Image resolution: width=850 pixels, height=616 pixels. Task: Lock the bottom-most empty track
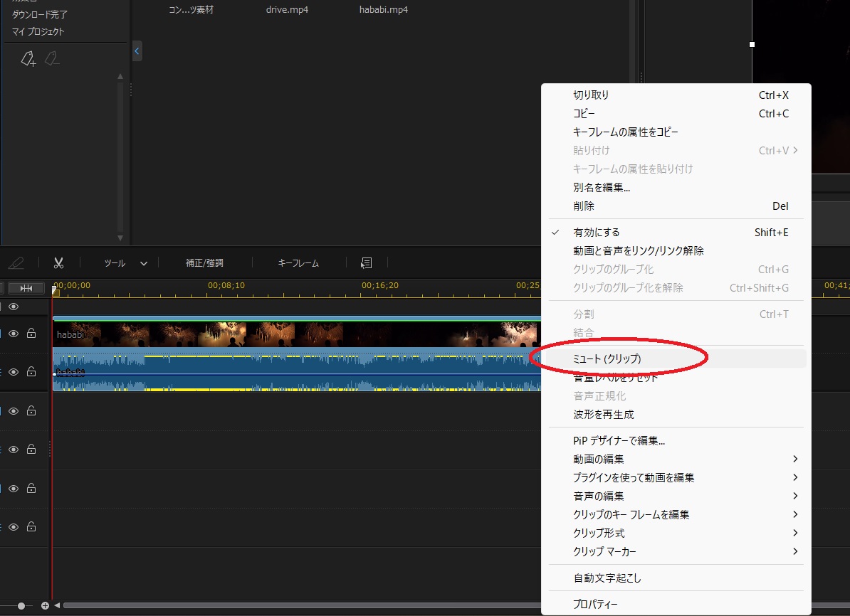(x=31, y=526)
